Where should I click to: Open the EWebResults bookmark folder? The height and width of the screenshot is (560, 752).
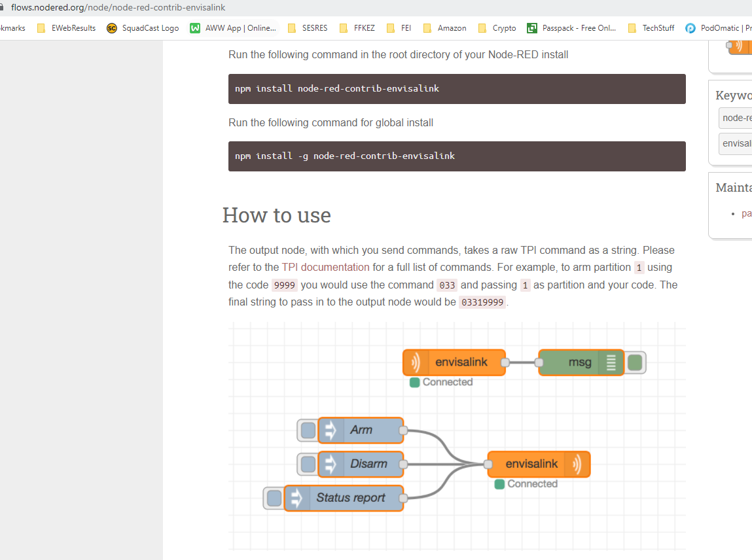coord(67,28)
